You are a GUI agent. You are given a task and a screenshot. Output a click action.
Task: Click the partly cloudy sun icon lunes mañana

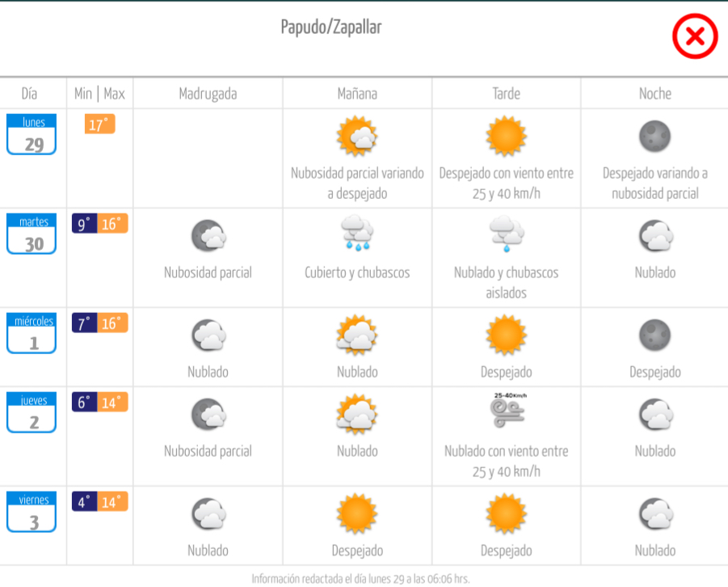357,136
